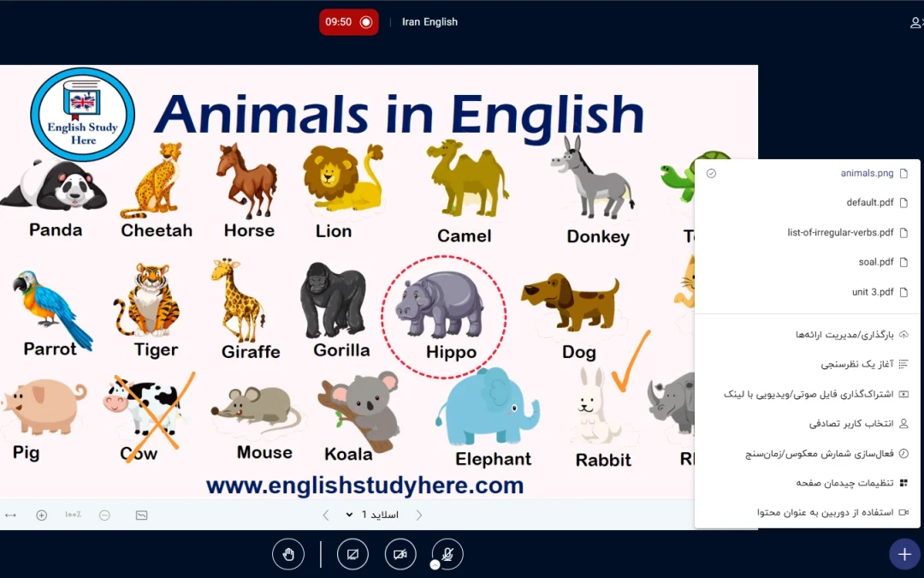Reset slide zoom via the 100% label

click(x=73, y=515)
